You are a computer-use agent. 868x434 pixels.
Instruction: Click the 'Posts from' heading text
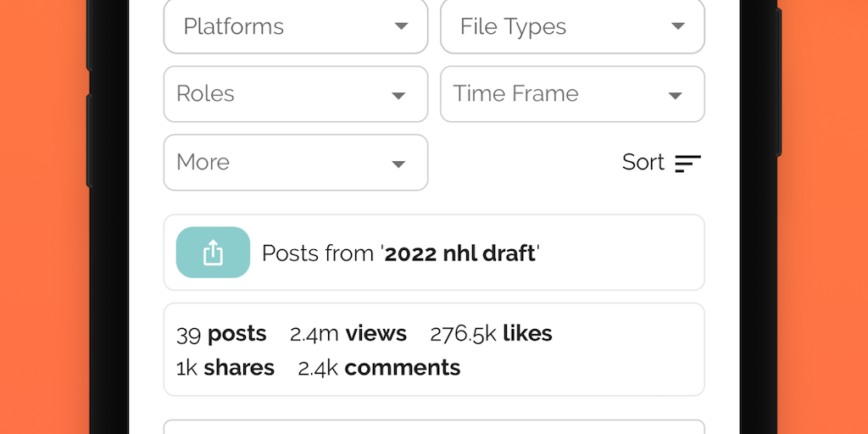point(317,253)
